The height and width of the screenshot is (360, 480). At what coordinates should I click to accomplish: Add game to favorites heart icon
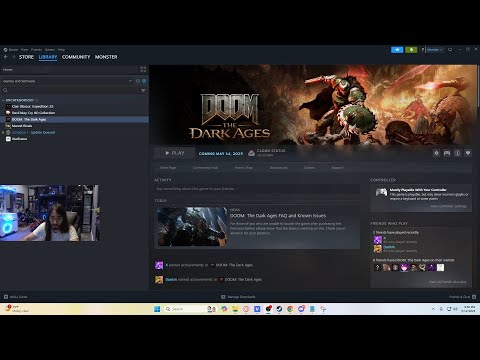[468, 153]
